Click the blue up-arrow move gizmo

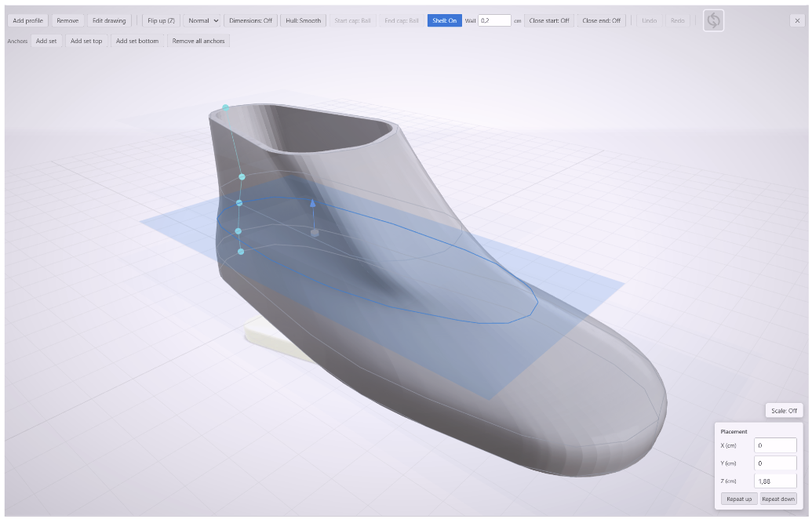[313, 203]
